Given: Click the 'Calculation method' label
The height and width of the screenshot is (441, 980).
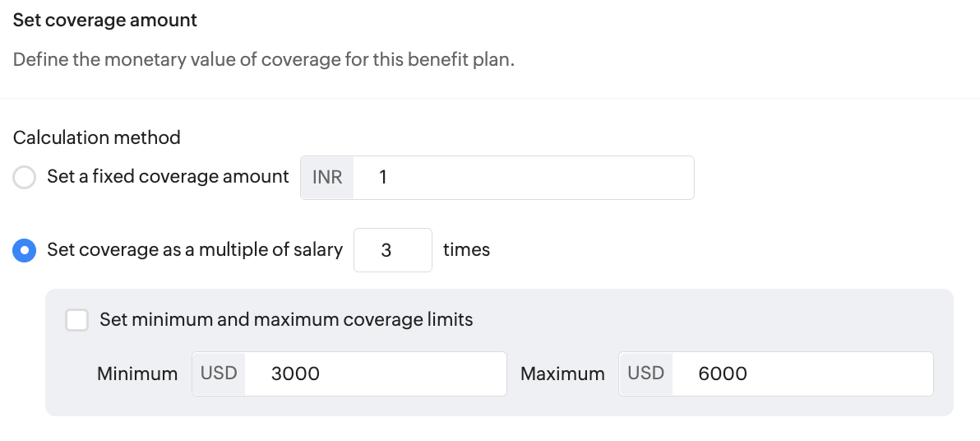Looking at the screenshot, I should click(x=97, y=137).
